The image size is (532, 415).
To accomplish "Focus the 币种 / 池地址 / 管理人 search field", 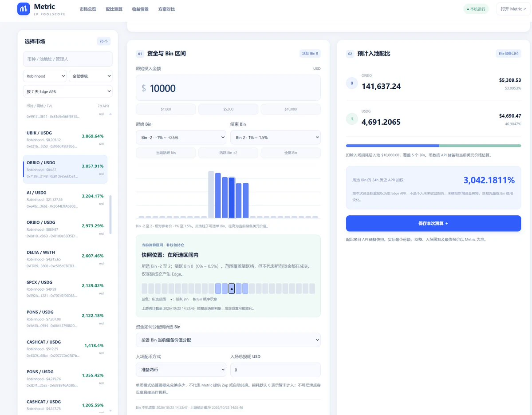I will click(68, 59).
